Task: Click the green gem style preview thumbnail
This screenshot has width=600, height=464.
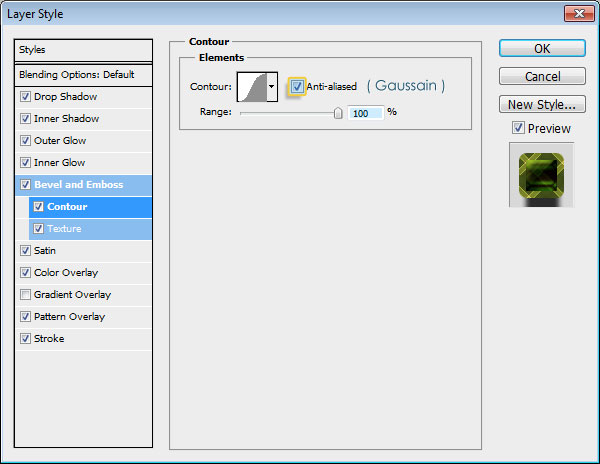Action: coord(540,174)
